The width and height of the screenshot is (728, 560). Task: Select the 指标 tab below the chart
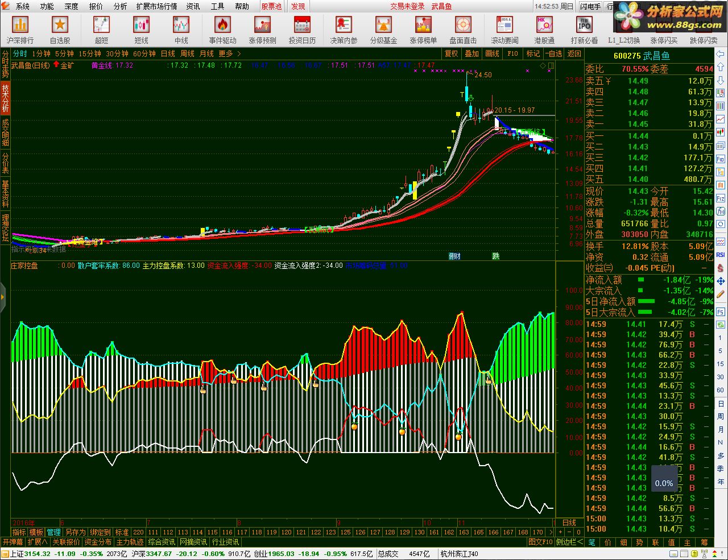tap(19, 532)
